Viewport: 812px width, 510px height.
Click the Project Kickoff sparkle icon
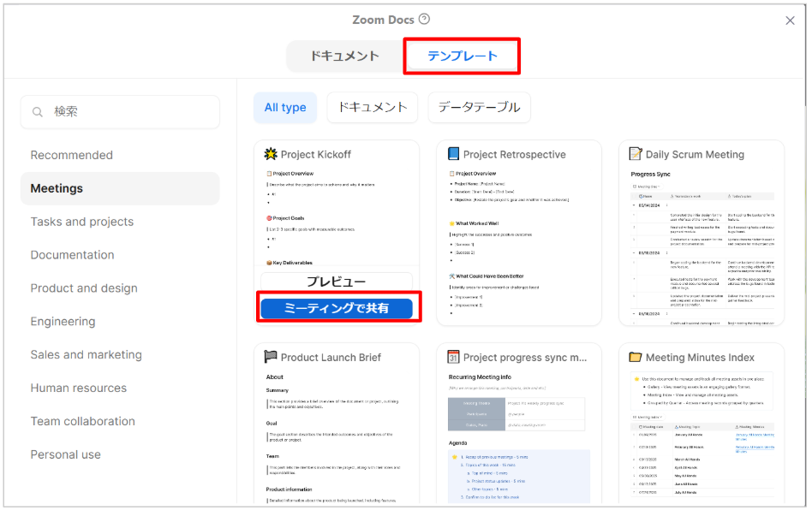271,154
